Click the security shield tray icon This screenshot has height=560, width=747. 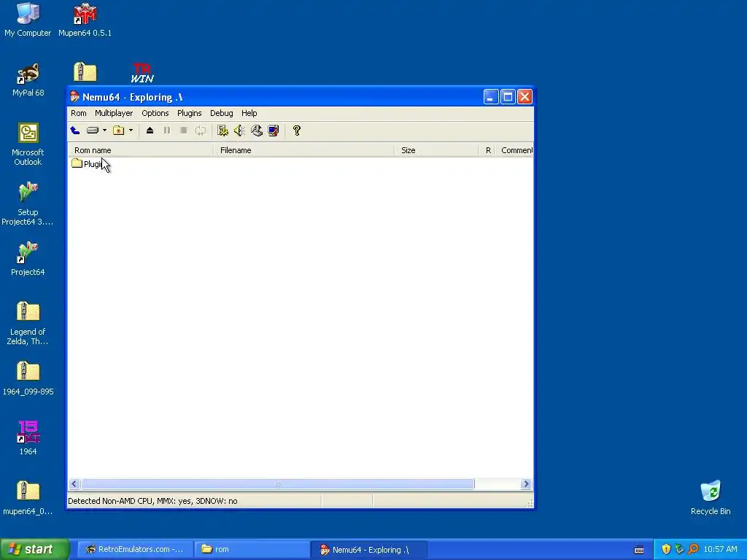(x=666, y=550)
